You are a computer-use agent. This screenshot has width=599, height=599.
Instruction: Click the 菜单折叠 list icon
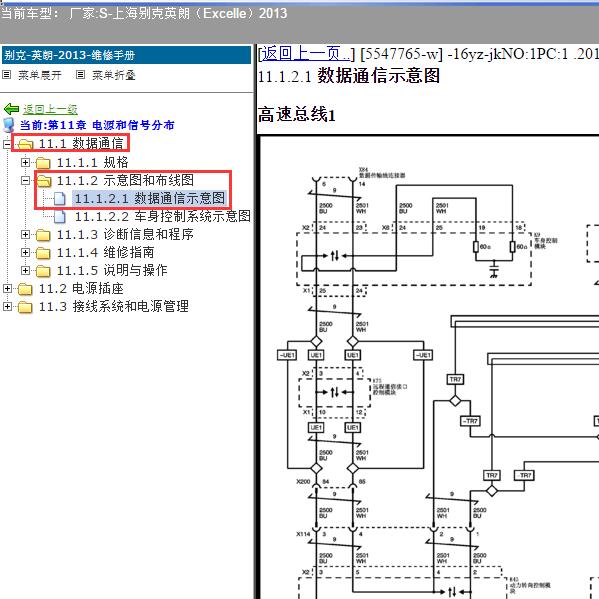(x=80, y=74)
